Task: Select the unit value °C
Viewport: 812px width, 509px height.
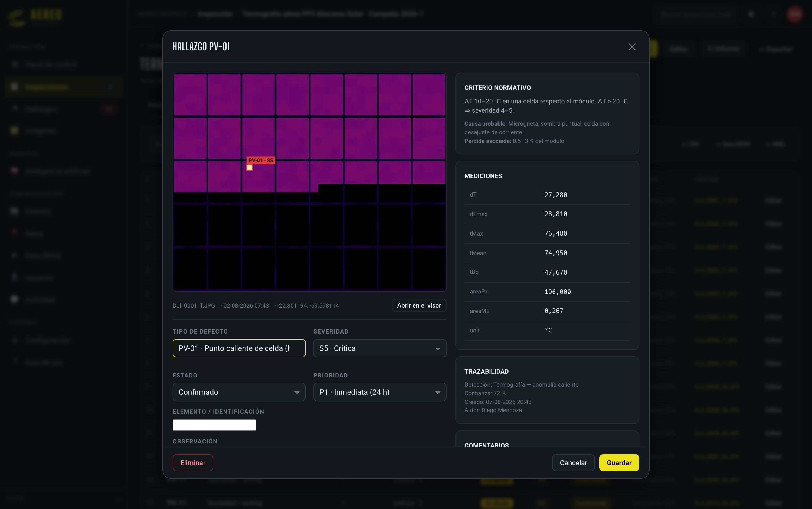Action: pos(548,330)
